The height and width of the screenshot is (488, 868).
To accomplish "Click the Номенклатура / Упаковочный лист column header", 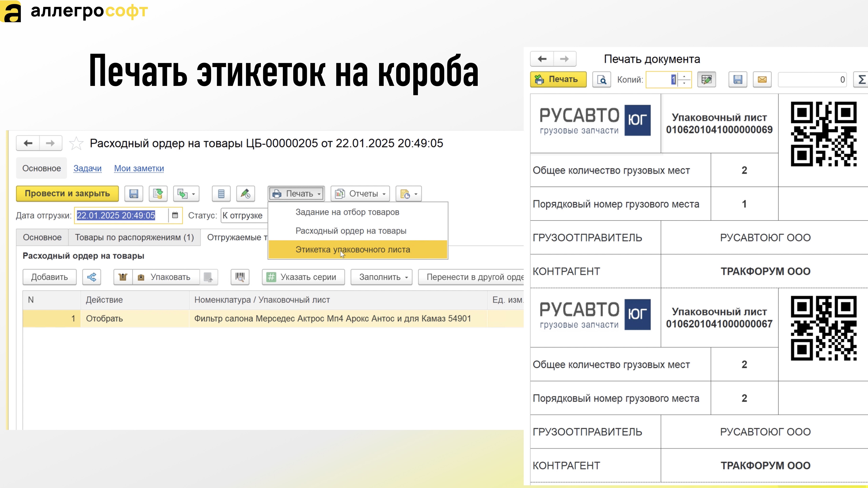I will [x=338, y=300].
